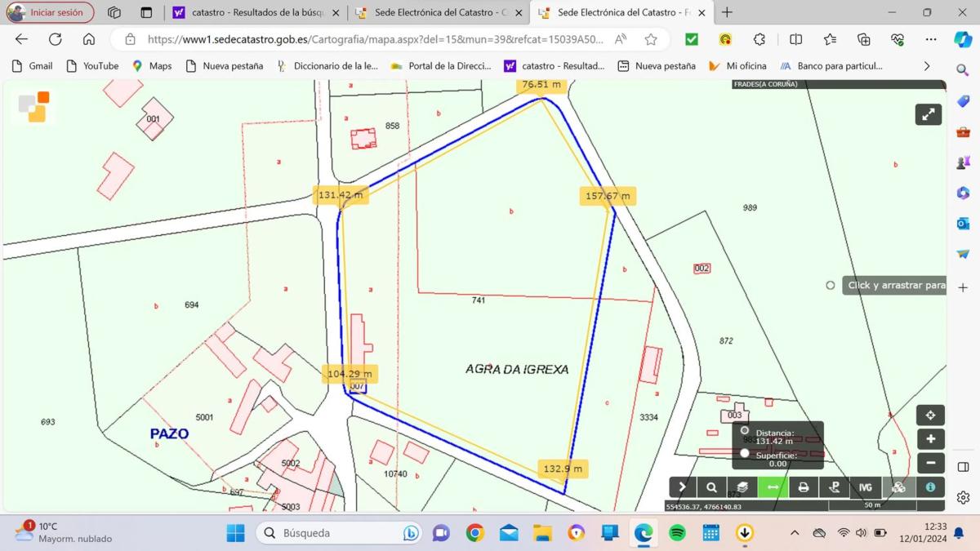
Task: Click the map search magnifier tool
Action: tap(711, 487)
